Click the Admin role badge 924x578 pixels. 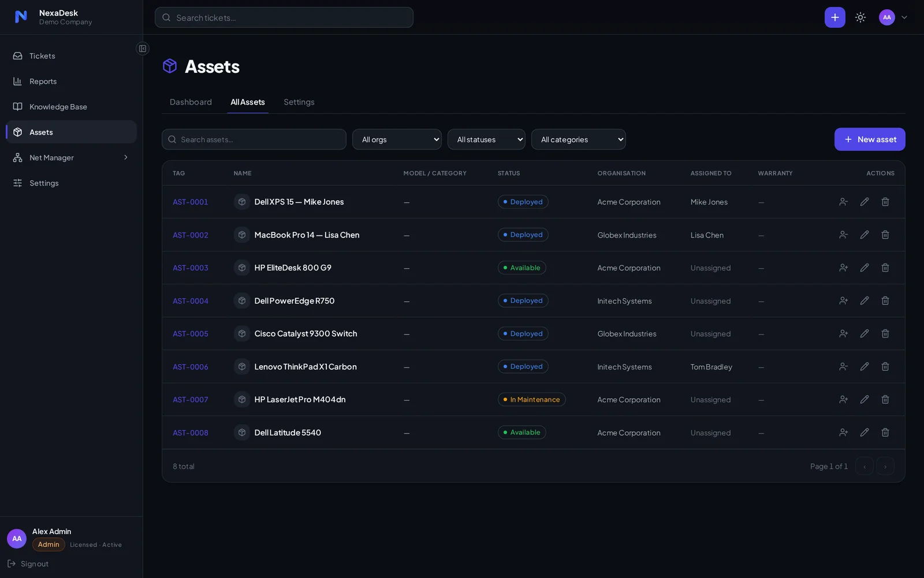tap(49, 544)
